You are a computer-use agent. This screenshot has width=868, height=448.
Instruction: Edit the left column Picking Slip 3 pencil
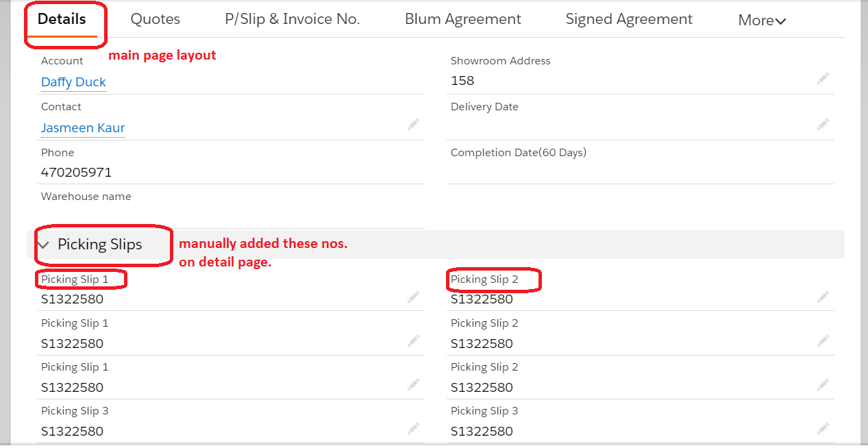413,429
